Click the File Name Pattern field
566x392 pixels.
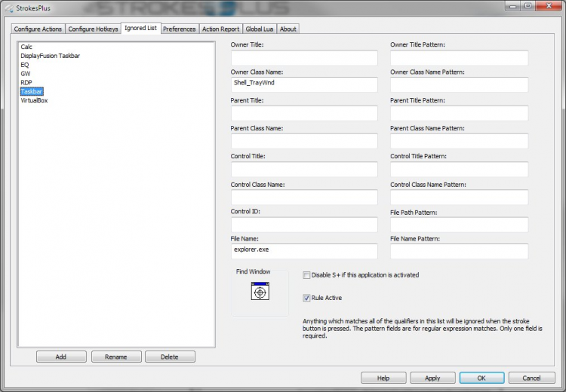pos(459,251)
